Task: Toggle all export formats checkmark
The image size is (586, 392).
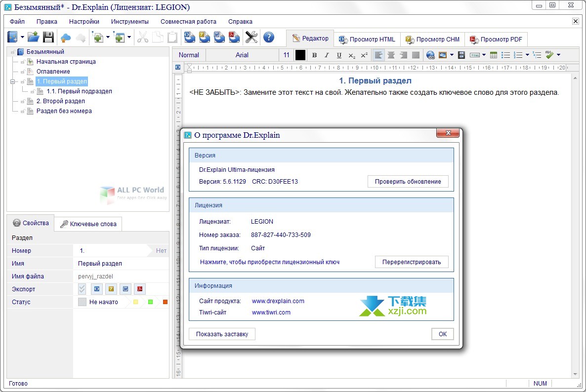Action: (x=82, y=289)
